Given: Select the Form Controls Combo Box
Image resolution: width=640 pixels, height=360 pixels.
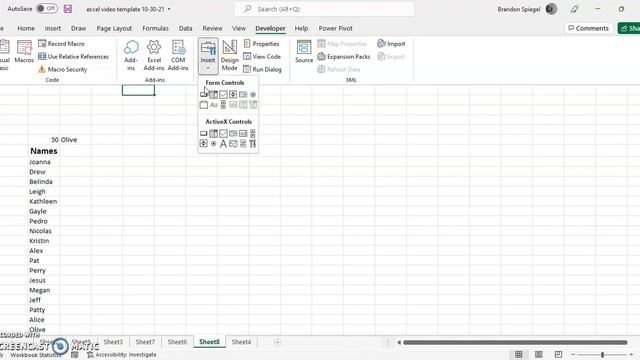Looking at the screenshot, I should 213,95.
